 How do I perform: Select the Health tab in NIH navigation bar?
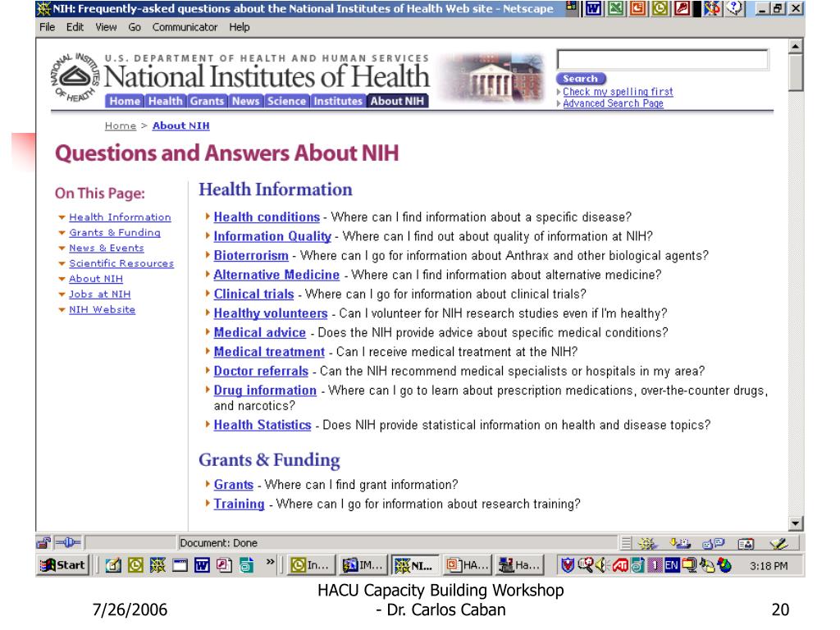[165, 101]
